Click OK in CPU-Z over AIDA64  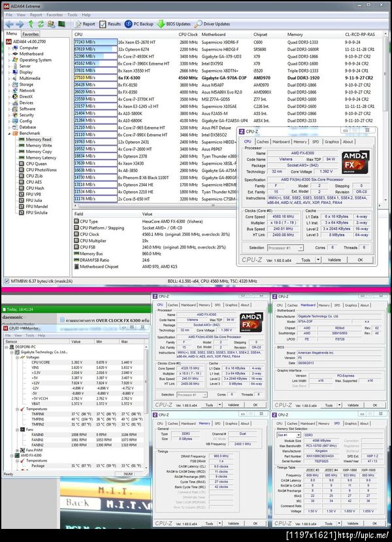(x=360, y=260)
